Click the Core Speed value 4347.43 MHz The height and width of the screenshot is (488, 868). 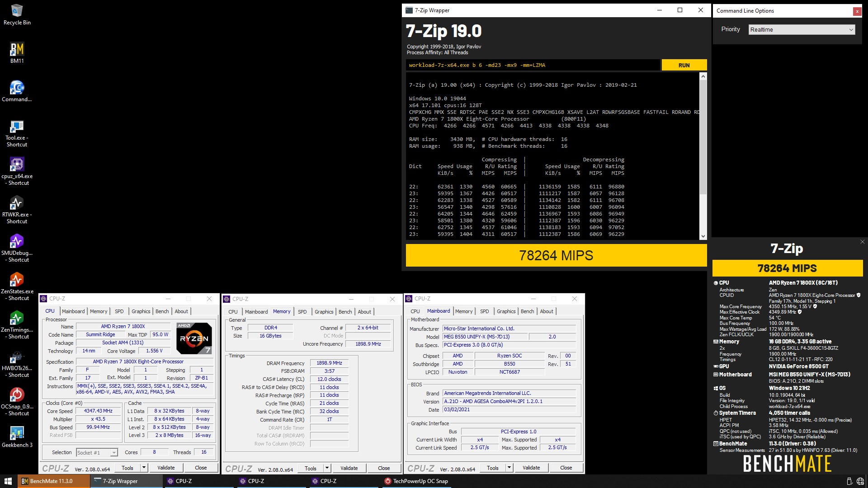click(98, 411)
